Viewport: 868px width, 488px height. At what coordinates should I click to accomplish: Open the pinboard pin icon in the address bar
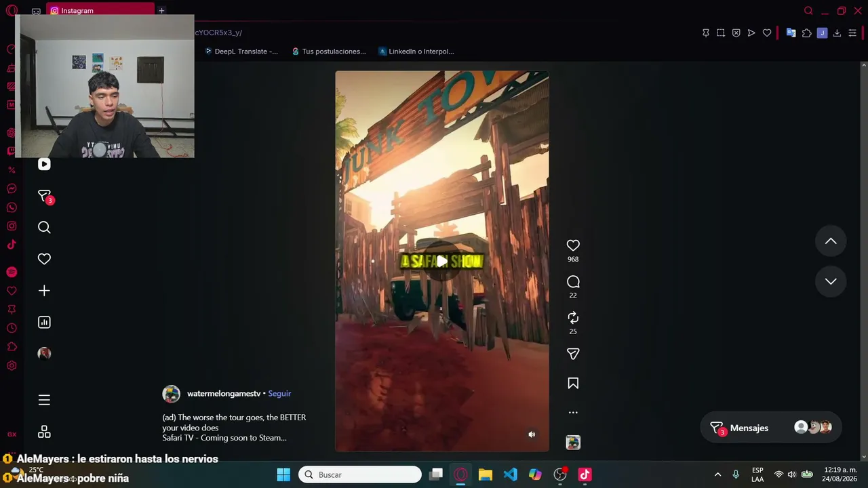706,33
